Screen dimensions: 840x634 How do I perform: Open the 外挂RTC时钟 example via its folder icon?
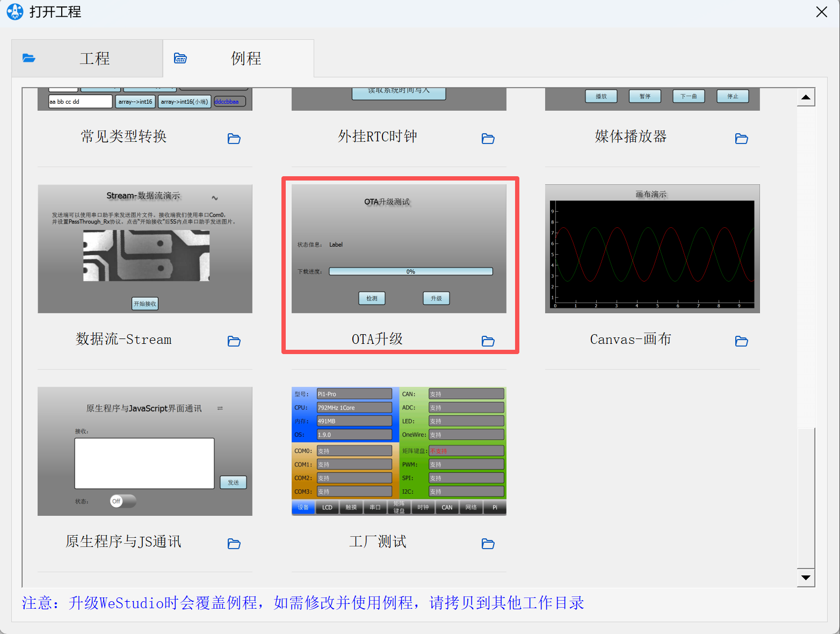point(488,139)
